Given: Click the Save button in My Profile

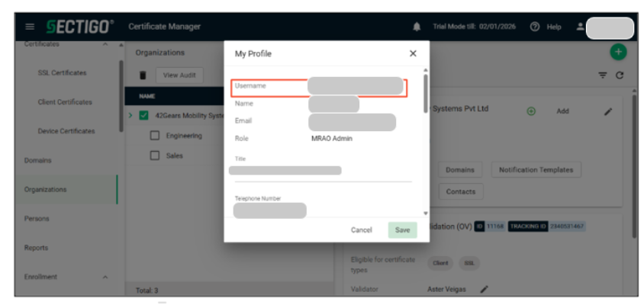Looking at the screenshot, I should click(x=402, y=230).
